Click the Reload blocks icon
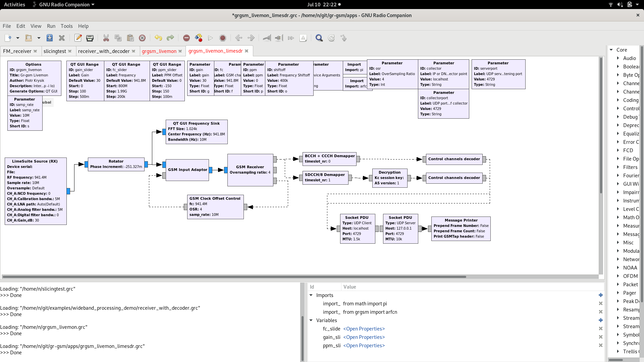 coord(331,38)
